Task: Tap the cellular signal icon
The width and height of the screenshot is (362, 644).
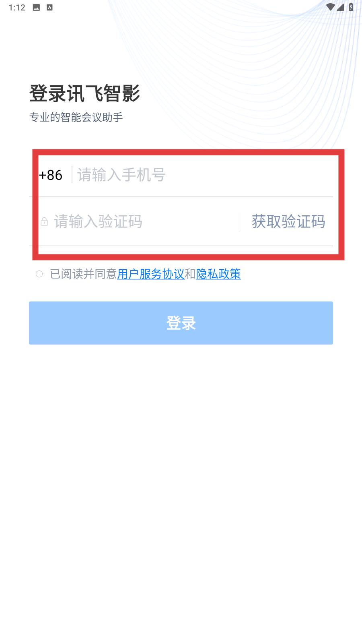Action: pyautogui.click(x=340, y=7)
